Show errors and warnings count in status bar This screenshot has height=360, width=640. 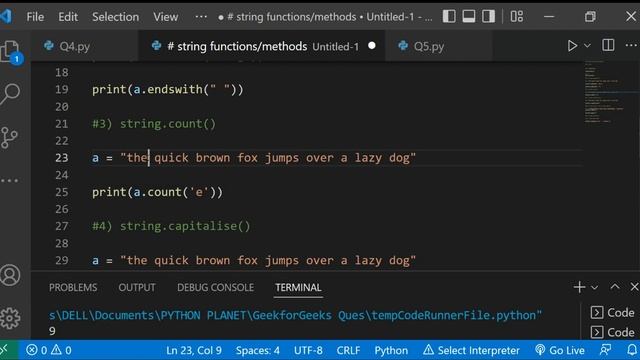49,350
